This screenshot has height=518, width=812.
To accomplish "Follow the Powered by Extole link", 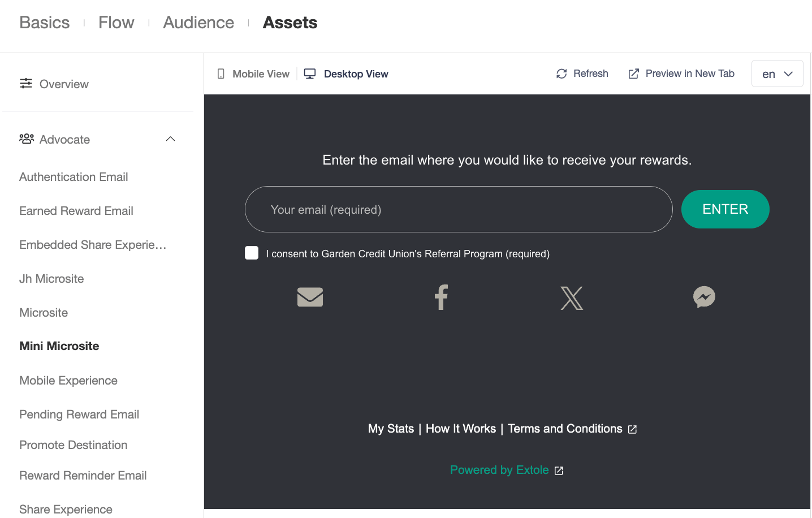I will pos(499,470).
